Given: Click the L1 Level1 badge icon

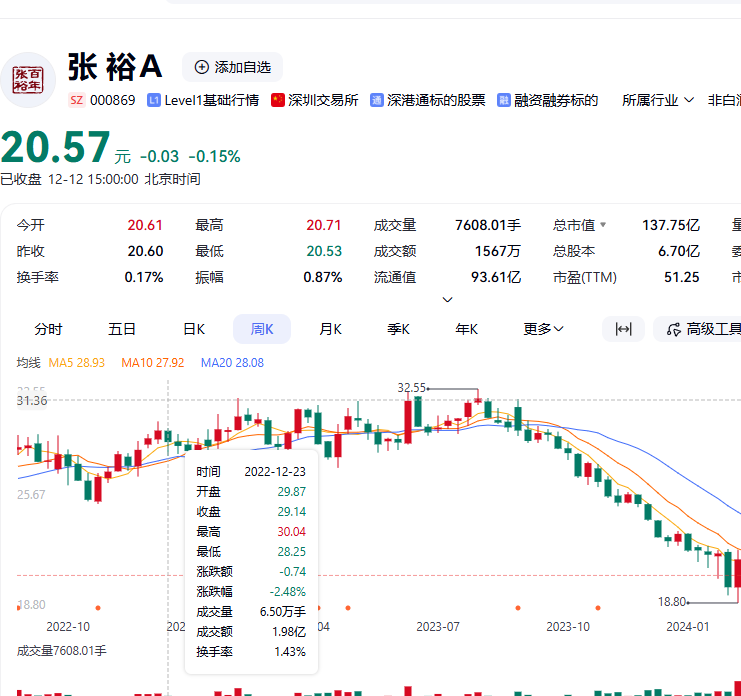Looking at the screenshot, I should point(154,100).
